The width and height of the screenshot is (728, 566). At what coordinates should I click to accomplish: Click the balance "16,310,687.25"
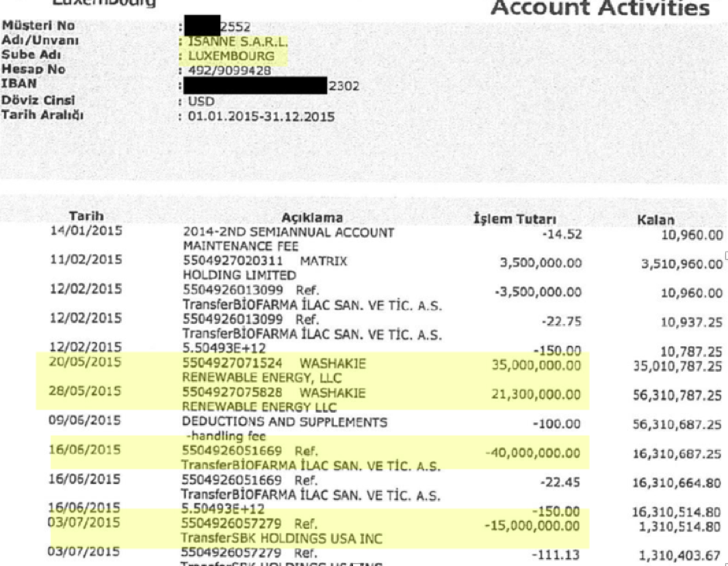tap(677, 454)
